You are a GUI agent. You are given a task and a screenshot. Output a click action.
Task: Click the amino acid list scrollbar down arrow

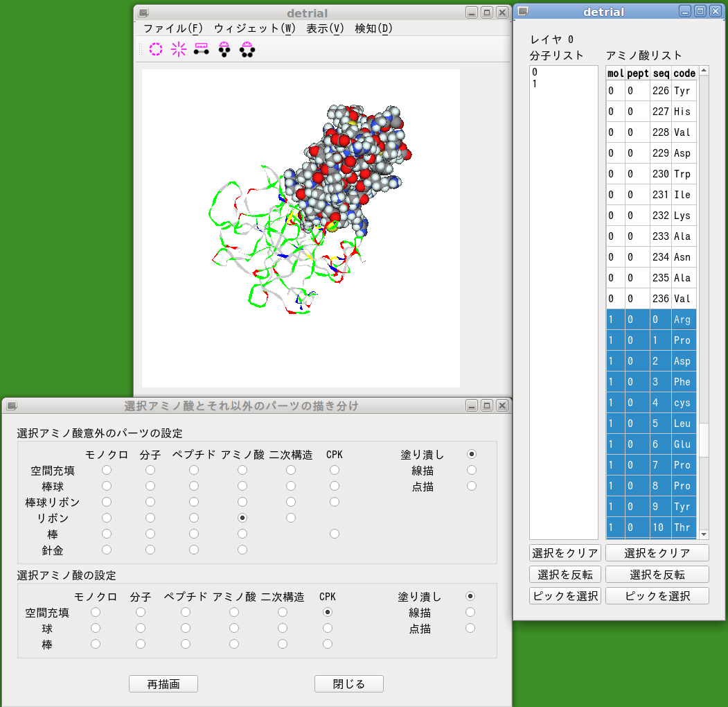(704, 534)
